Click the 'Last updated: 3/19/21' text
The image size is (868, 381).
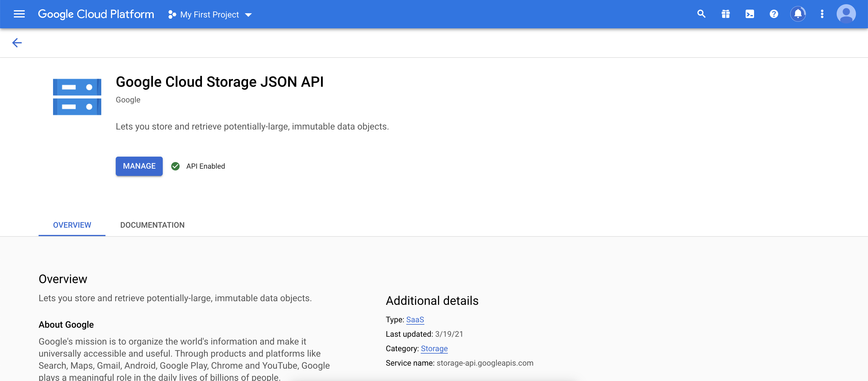click(x=425, y=334)
